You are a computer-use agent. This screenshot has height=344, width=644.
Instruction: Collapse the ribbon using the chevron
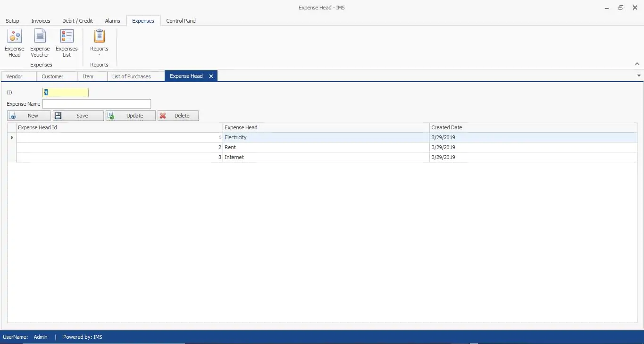point(637,64)
